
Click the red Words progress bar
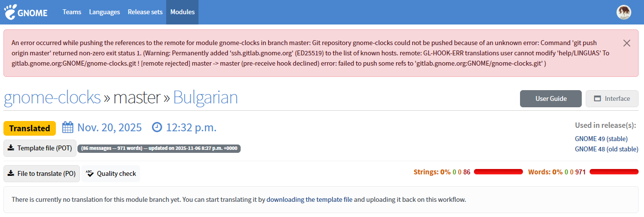coord(614,172)
